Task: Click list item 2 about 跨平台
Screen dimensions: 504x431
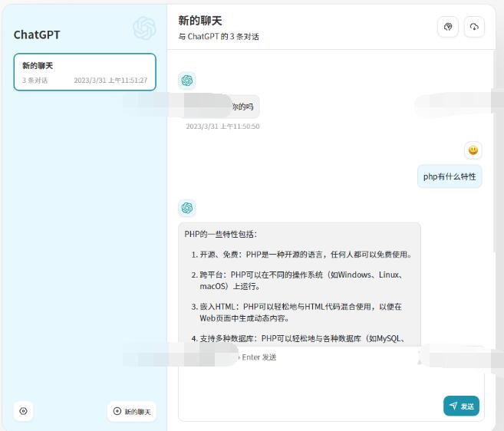Action: (298, 280)
